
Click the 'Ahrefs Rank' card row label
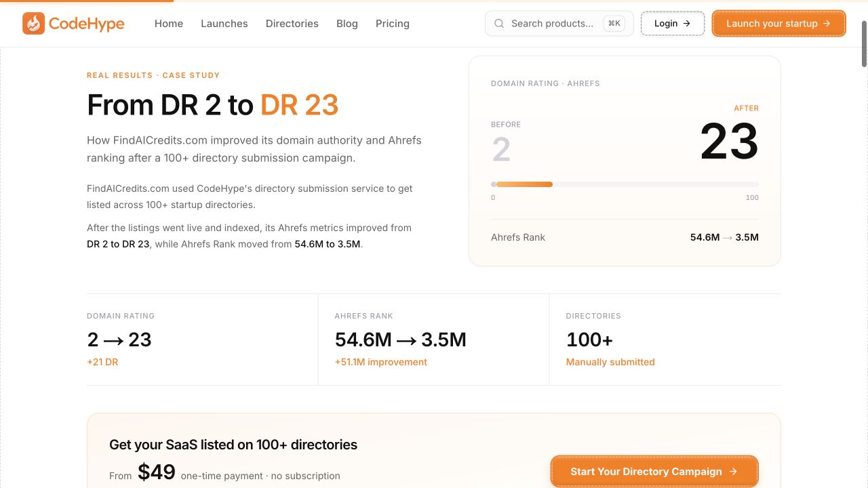coord(518,237)
